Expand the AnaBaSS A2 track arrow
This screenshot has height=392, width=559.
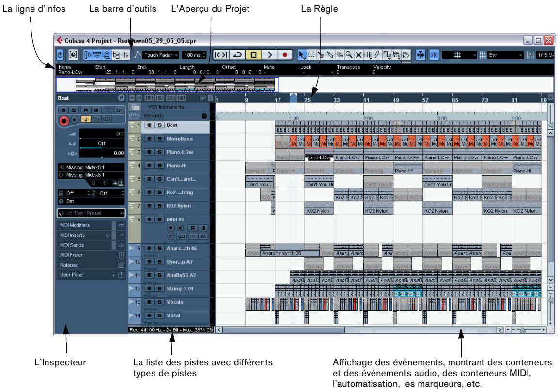pos(132,275)
